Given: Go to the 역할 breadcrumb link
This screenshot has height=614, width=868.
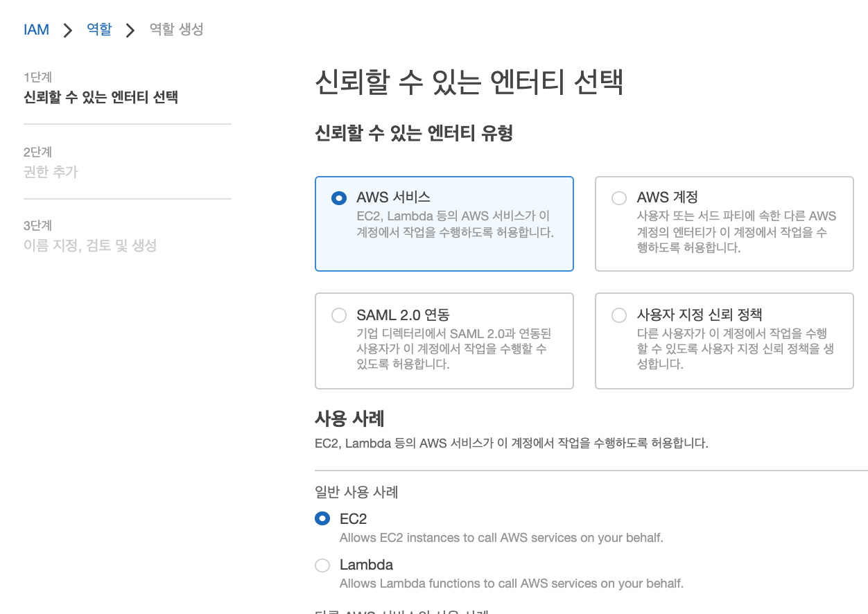Looking at the screenshot, I should click(99, 30).
